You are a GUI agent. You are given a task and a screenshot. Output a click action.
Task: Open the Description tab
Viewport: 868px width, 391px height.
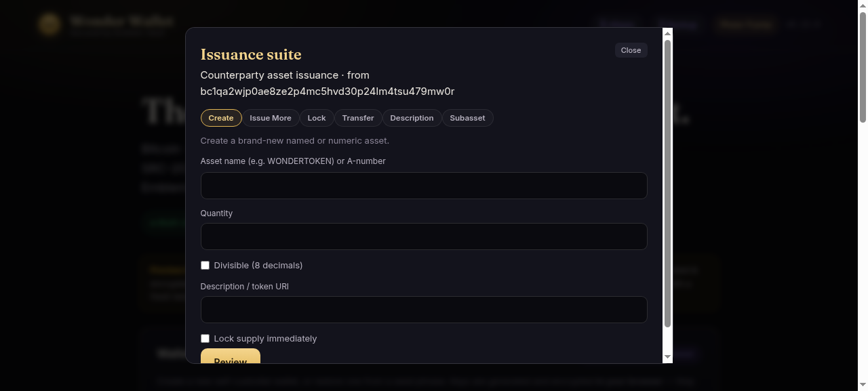tap(412, 118)
